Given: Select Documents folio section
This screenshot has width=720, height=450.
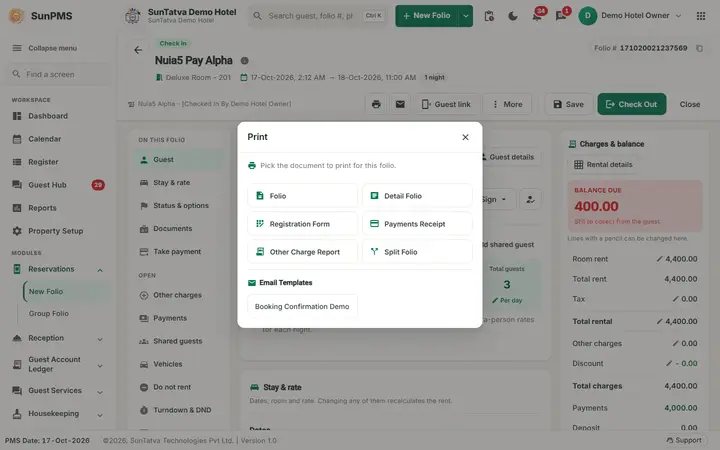Looking at the screenshot, I should [179, 229].
